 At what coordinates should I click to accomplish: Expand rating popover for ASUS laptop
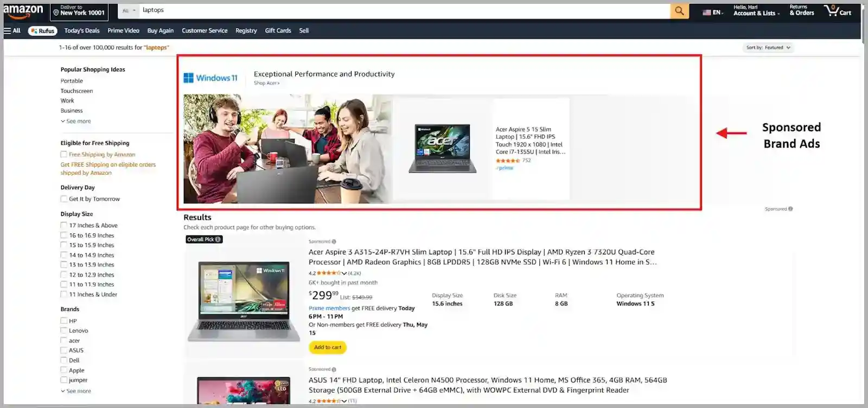[344, 401]
